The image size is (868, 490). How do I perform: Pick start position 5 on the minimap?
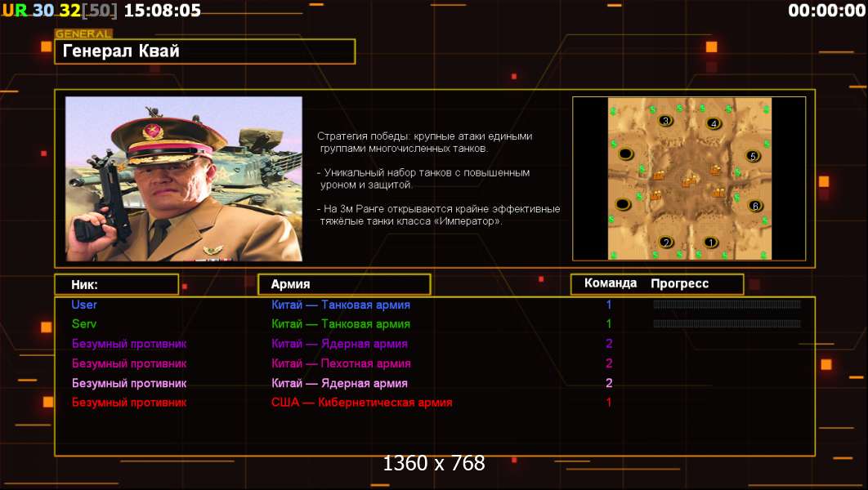[752, 156]
